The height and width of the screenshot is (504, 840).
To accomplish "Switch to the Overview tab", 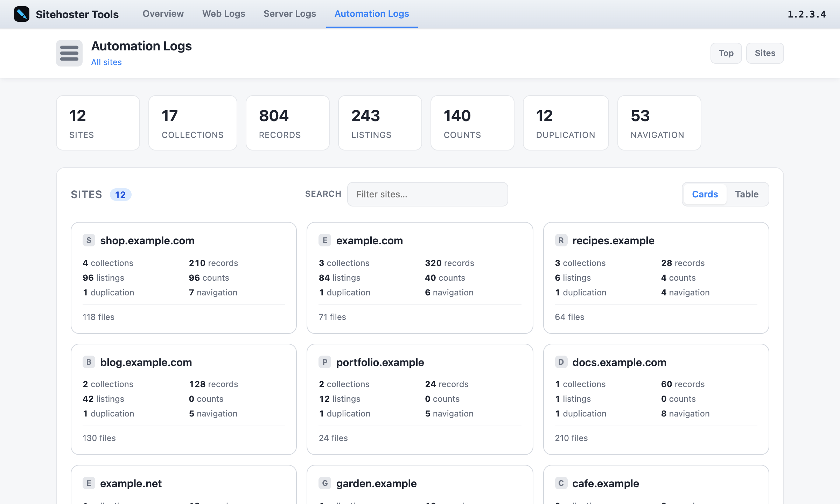I will [x=163, y=14].
